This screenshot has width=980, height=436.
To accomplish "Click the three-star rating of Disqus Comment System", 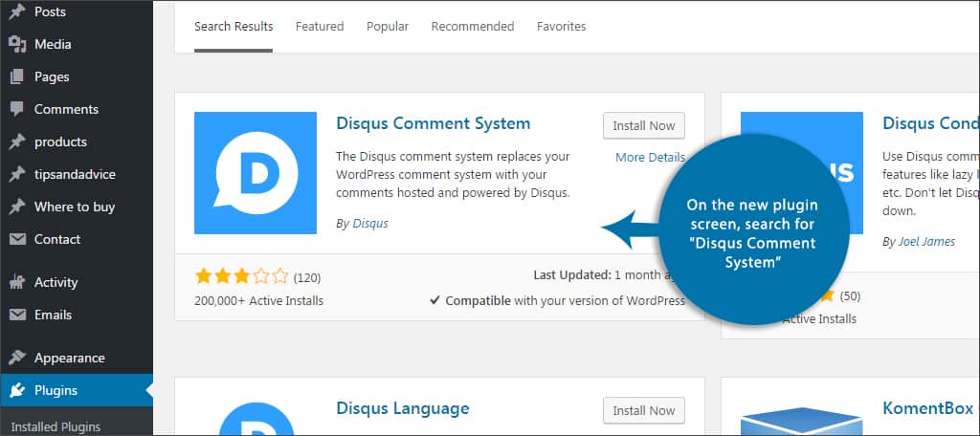I will (241, 276).
